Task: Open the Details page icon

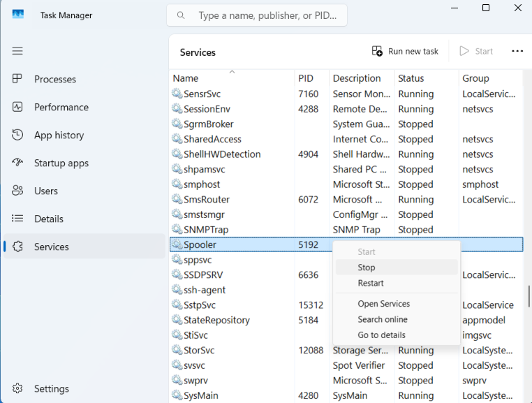Action: 18,219
